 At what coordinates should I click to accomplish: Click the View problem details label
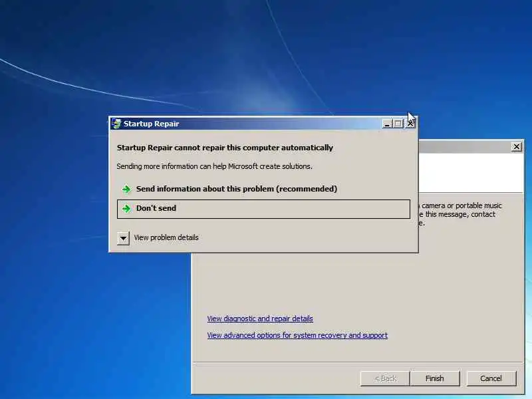[x=166, y=237]
